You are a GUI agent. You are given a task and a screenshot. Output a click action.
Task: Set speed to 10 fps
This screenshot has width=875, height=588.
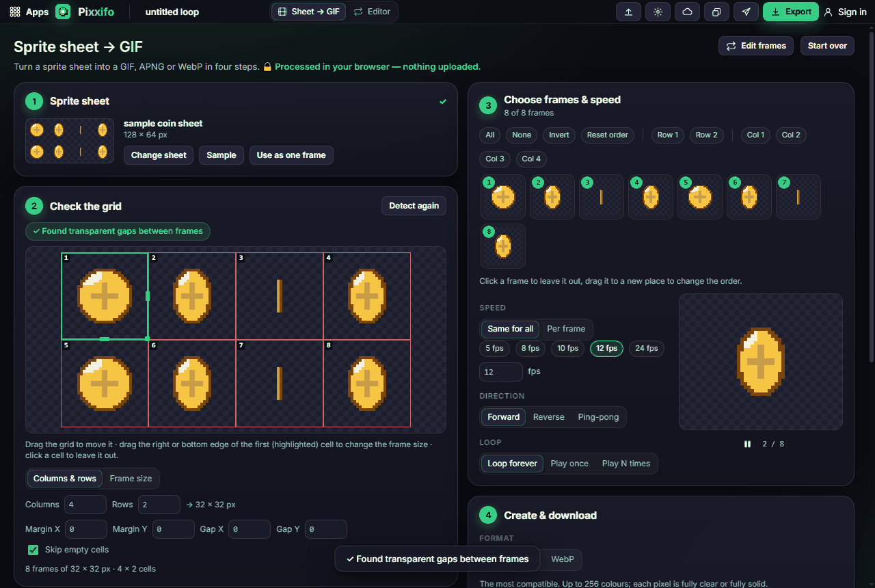[x=567, y=349]
